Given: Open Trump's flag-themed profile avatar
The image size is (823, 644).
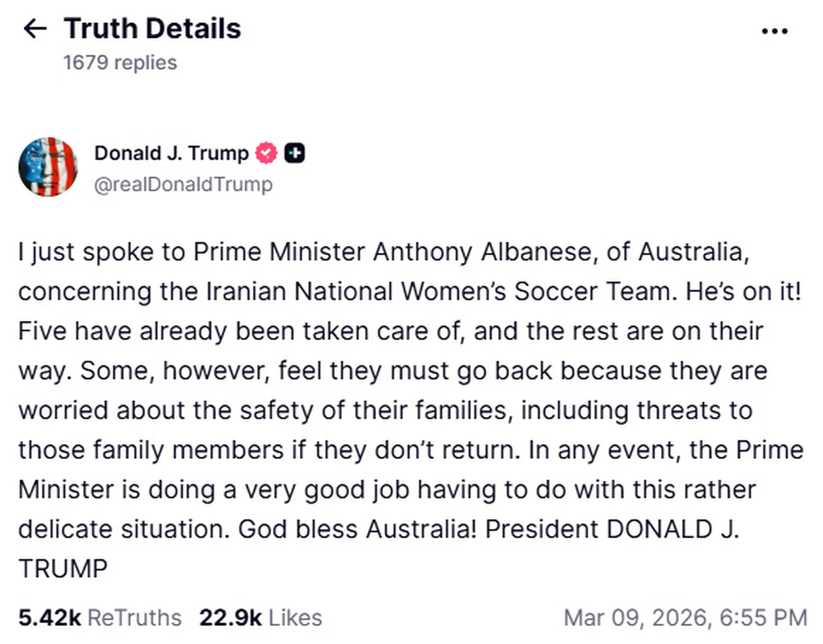Looking at the screenshot, I should pyautogui.click(x=48, y=167).
